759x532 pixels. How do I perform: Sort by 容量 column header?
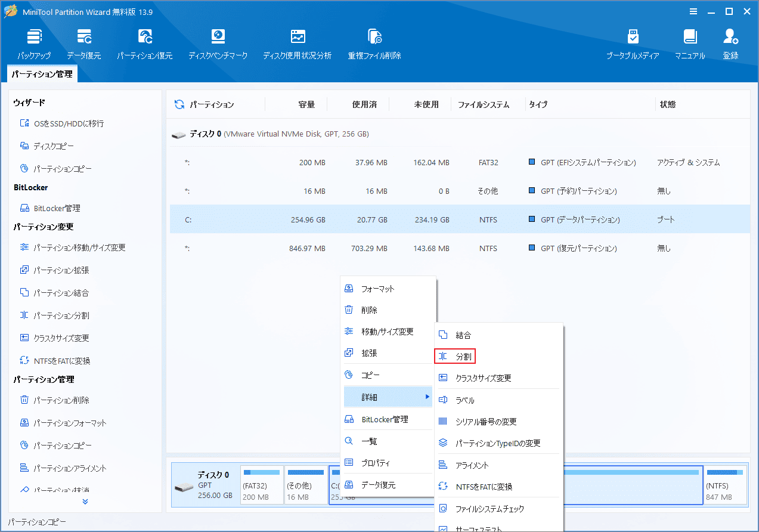[306, 104]
